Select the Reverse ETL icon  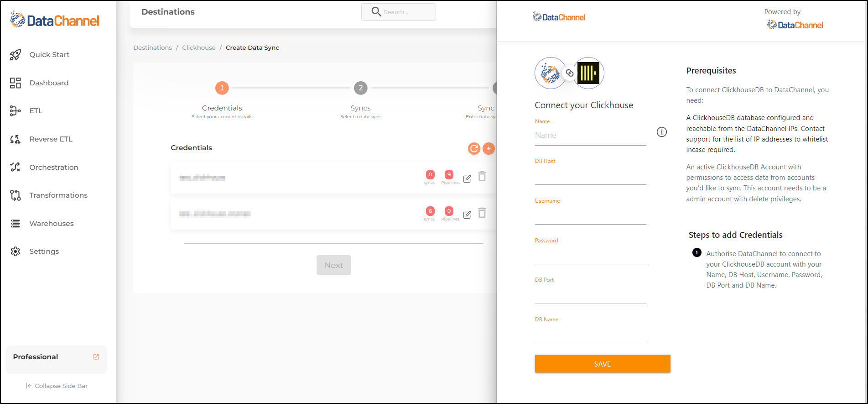pos(16,139)
